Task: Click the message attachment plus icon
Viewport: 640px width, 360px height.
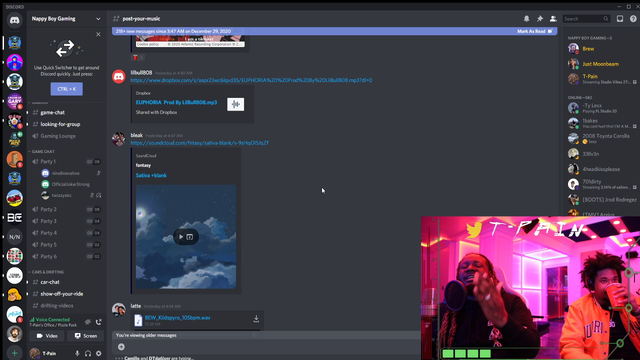Action: pyautogui.click(x=121, y=347)
